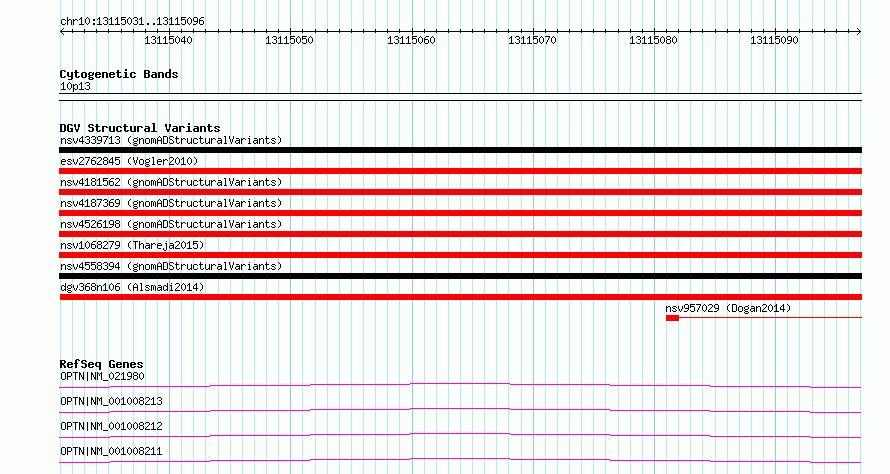
Task: Click the red bar under nsv4526198
Action: click(x=460, y=234)
